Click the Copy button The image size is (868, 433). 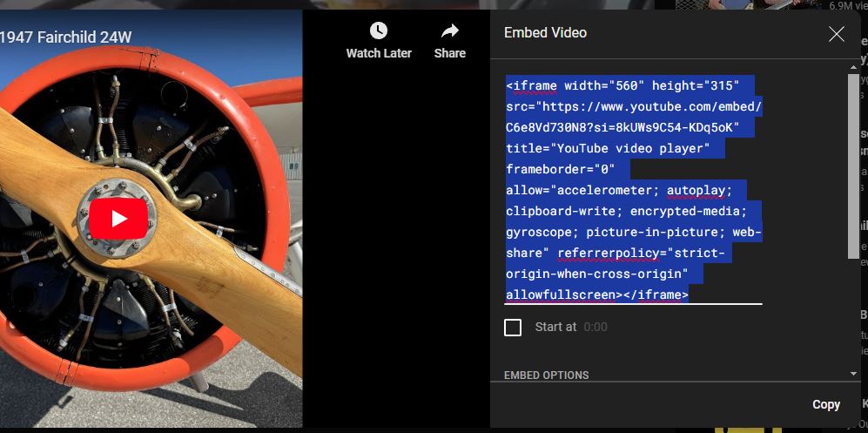pos(825,404)
